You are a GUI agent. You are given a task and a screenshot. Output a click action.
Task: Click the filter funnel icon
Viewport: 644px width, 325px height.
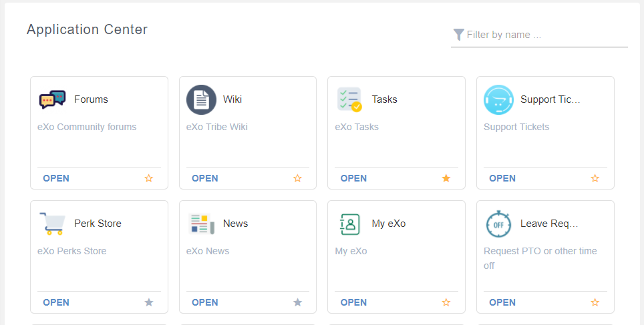point(458,35)
